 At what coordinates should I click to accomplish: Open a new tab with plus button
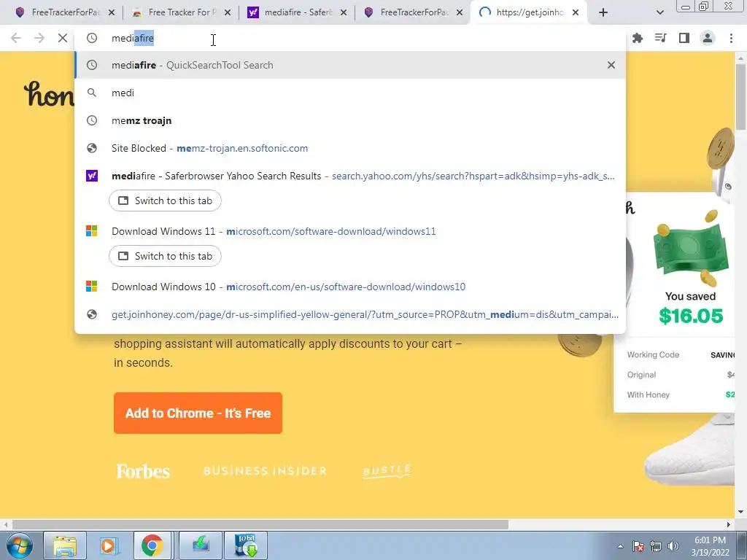coord(603,12)
